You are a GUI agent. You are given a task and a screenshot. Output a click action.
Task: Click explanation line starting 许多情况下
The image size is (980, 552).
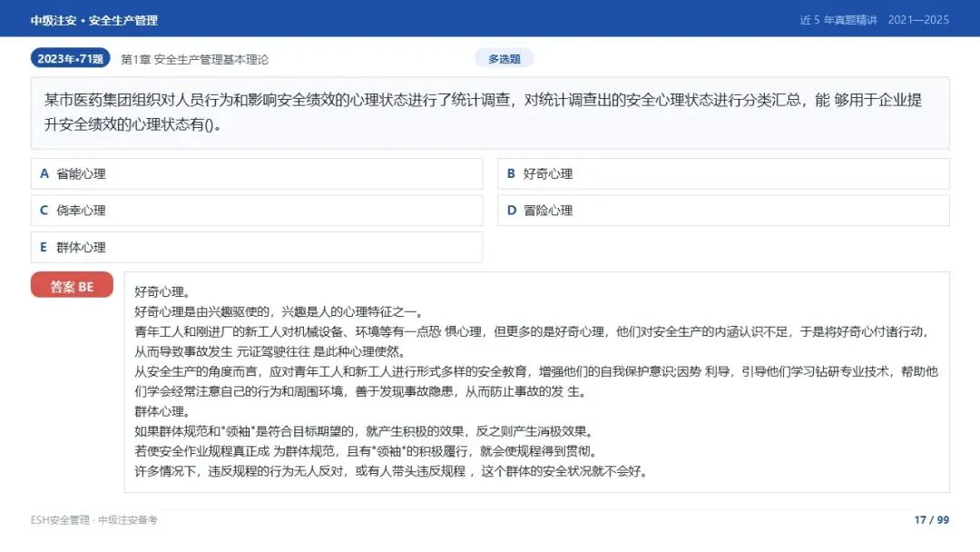[393, 471]
